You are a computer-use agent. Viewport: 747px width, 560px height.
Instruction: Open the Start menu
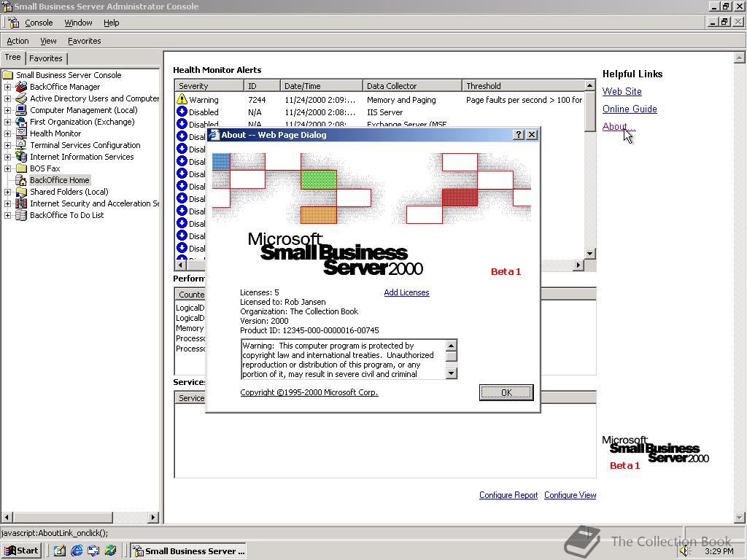point(21,551)
